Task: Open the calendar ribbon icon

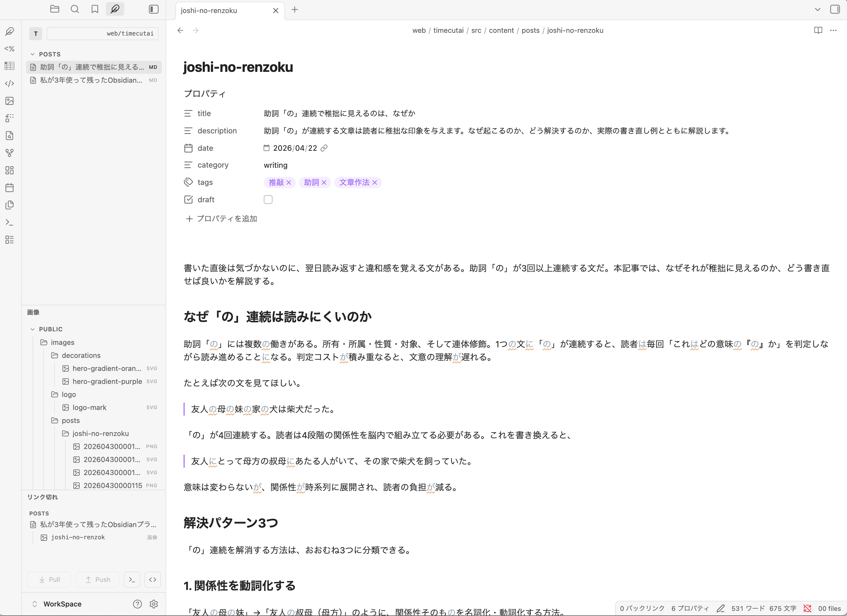Action: tap(10, 188)
